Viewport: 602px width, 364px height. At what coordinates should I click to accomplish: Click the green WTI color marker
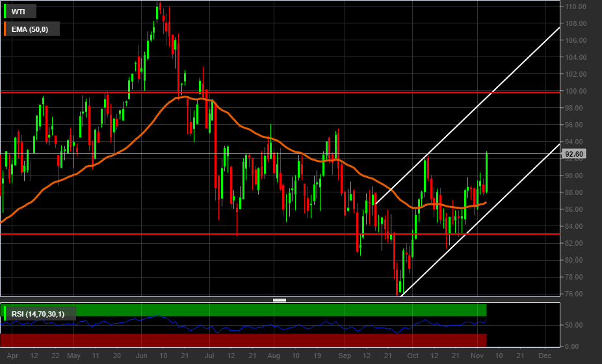(5, 12)
